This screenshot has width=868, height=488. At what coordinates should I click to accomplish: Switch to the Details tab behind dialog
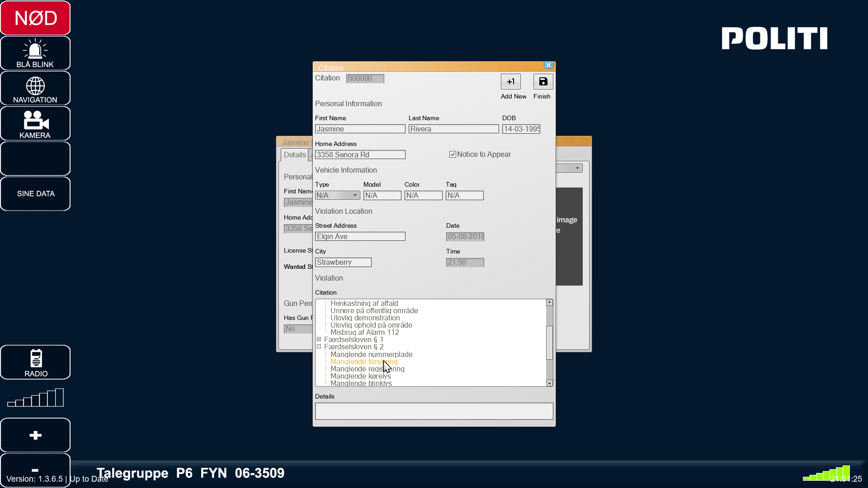point(295,155)
